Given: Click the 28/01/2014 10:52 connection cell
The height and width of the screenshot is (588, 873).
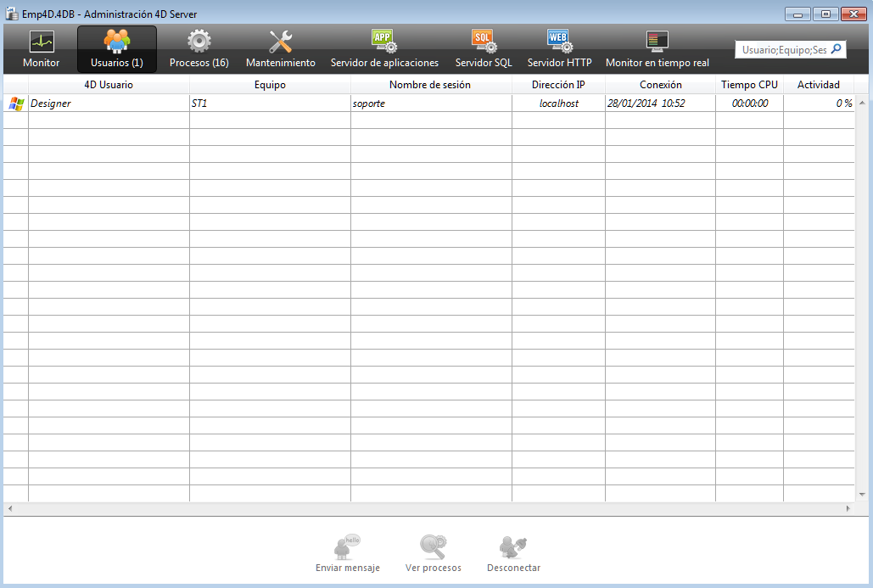Looking at the screenshot, I should 660,103.
